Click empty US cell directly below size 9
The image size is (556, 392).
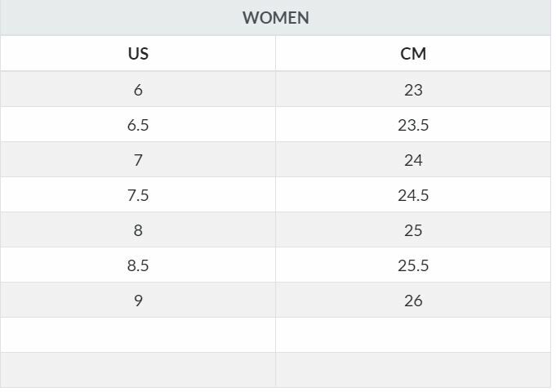coord(138,335)
